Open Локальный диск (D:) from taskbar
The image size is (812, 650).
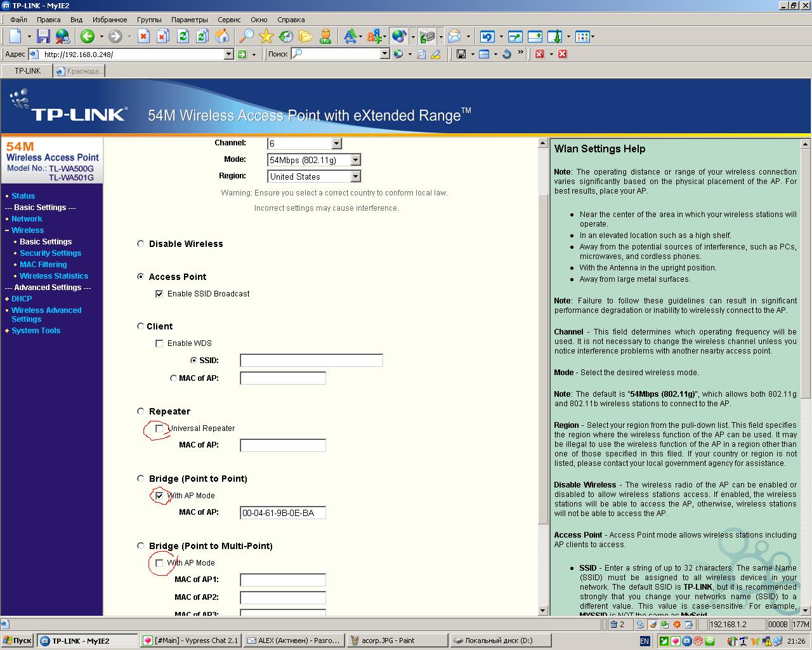click(499, 640)
